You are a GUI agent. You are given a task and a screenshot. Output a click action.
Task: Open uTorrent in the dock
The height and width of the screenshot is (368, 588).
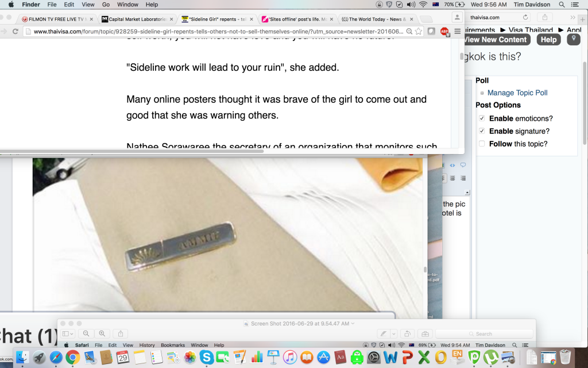(x=491, y=356)
